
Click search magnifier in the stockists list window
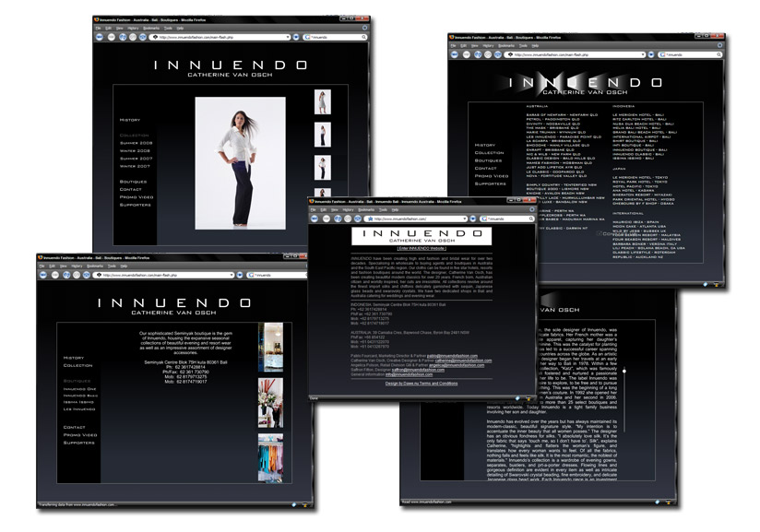(718, 54)
